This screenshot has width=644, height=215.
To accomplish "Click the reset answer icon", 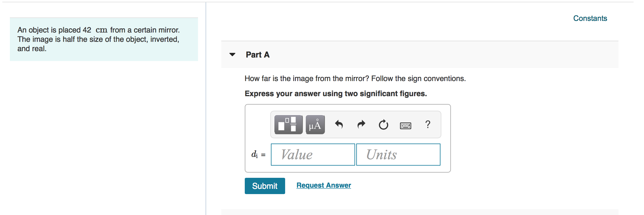I will pyautogui.click(x=383, y=125).
